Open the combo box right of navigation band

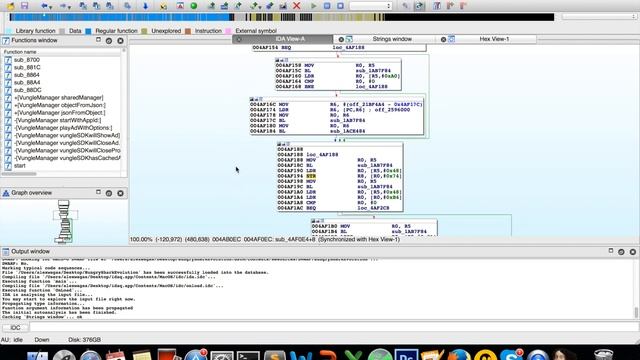(x=598, y=17)
